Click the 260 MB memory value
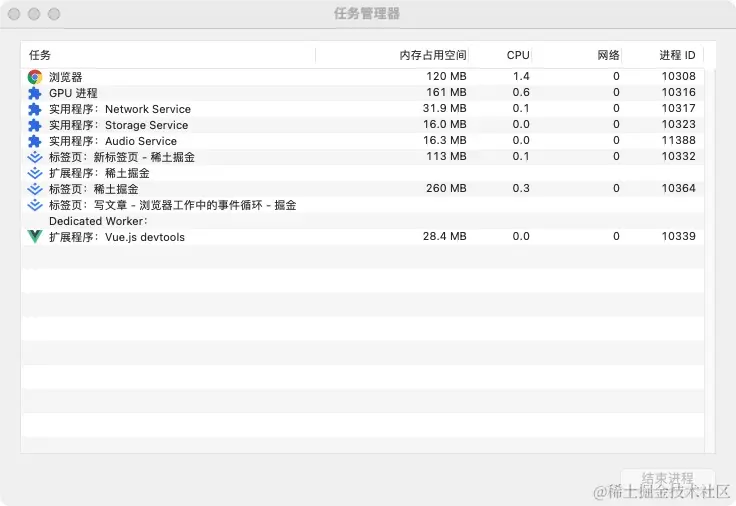 pyautogui.click(x=446, y=188)
